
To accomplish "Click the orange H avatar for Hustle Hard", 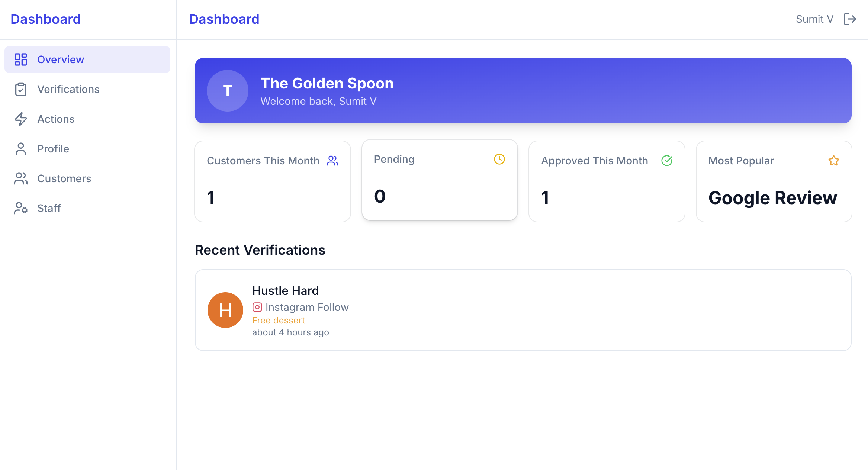I will tap(225, 310).
